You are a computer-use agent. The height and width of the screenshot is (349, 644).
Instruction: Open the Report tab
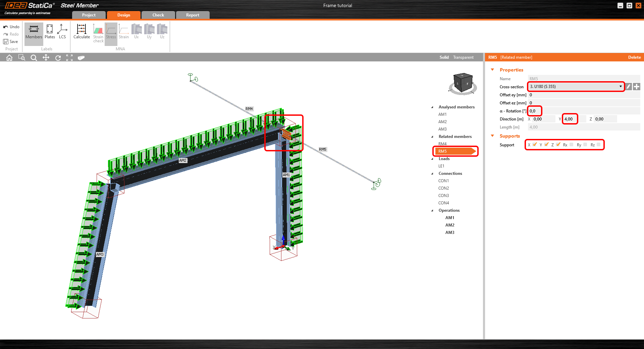pos(193,15)
